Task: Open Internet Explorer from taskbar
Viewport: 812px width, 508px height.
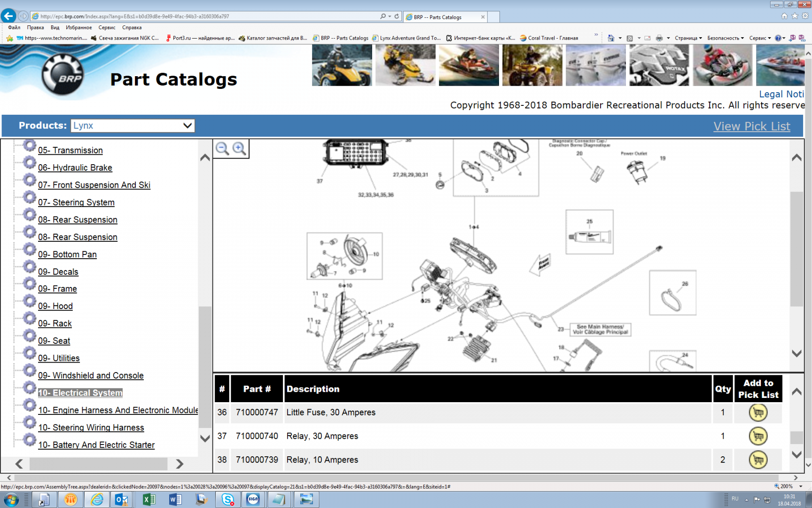Action: [x=97, y=500]
